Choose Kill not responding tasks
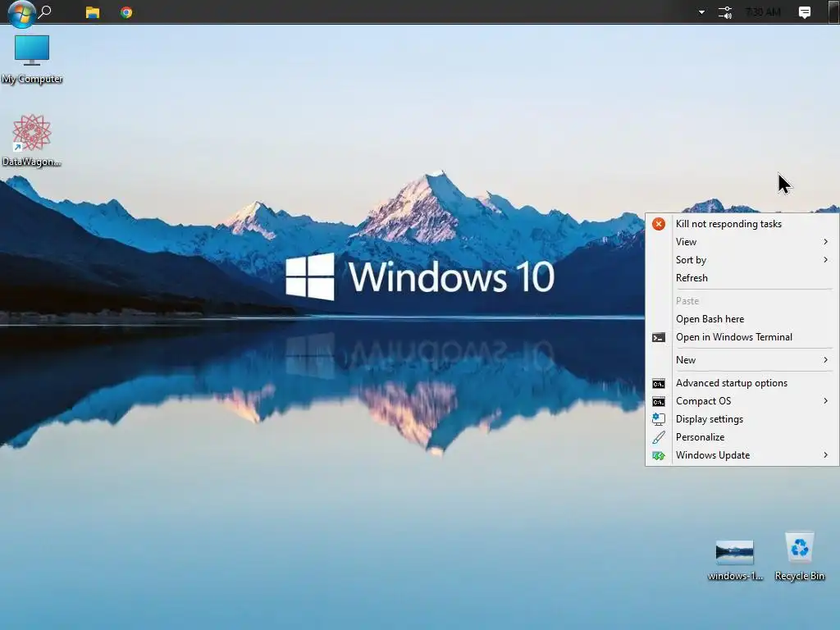 pyautogui.click(x=742, y=224)
